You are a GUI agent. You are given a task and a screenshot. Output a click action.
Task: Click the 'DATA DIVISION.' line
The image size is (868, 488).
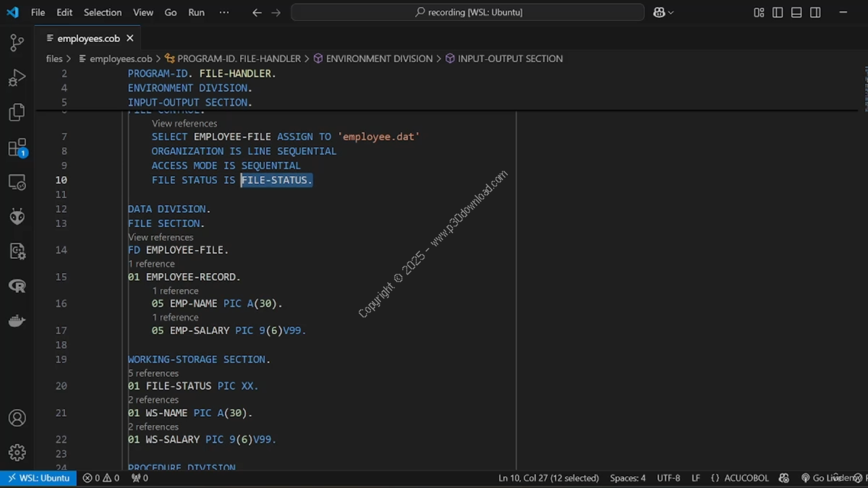tap(170, 209)
